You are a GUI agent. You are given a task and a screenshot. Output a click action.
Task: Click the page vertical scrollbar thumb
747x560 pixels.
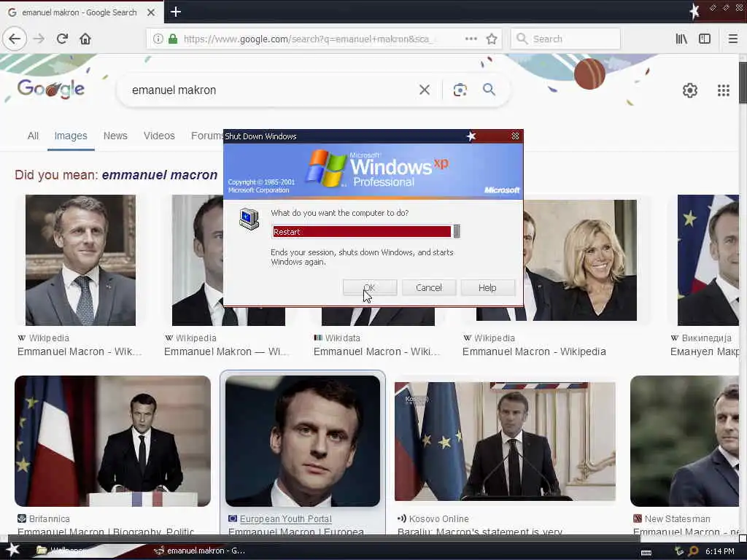(743, 82)
